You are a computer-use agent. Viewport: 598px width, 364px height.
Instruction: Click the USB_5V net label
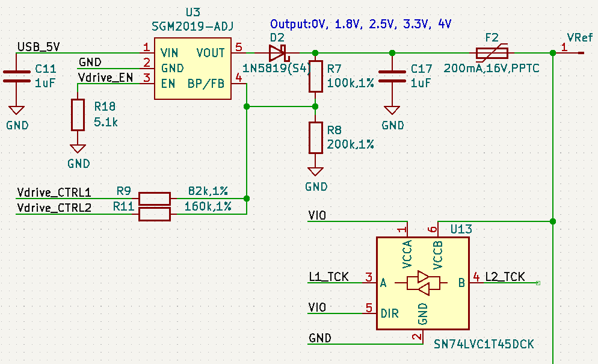tap(39, 47)
